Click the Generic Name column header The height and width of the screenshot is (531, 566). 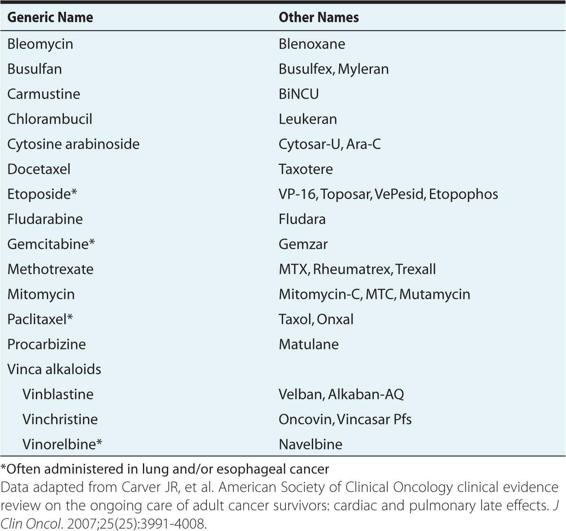[x=50, y=17]
